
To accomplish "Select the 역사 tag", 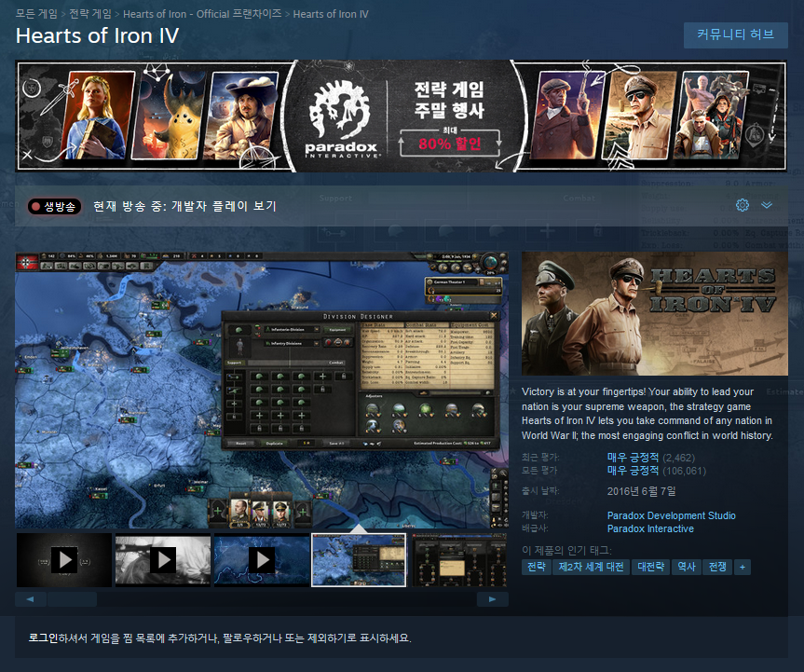I will coord(687,567).
